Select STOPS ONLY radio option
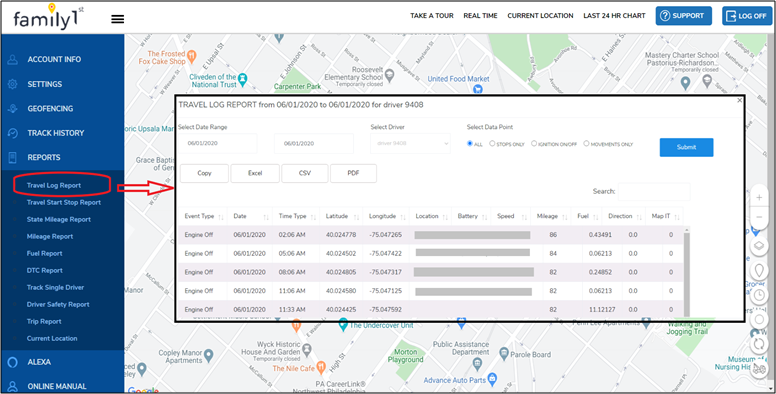 pyautogui.click(x=492, y=144)
